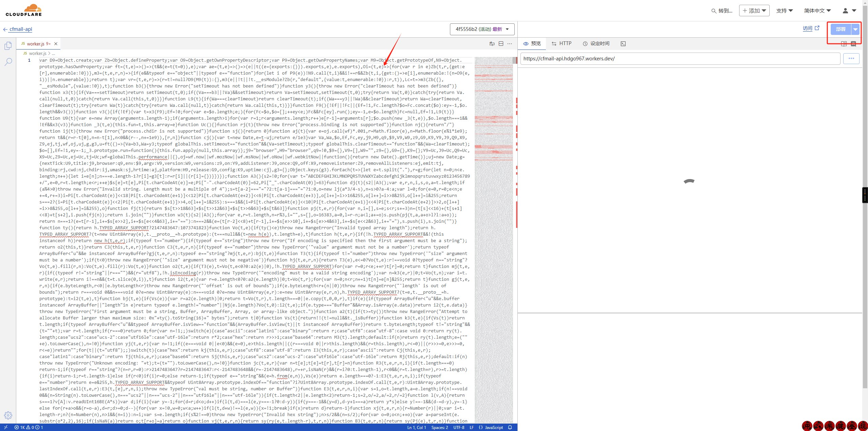Screen dimensions: 868x431
Task: Click LF line ending in status bar
Action: (472, 427)
